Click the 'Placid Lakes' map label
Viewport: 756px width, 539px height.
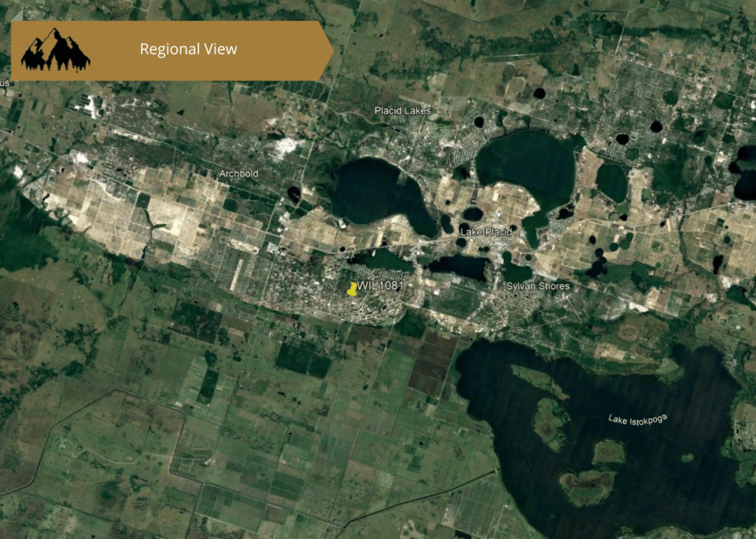click(x=402, y=111)
